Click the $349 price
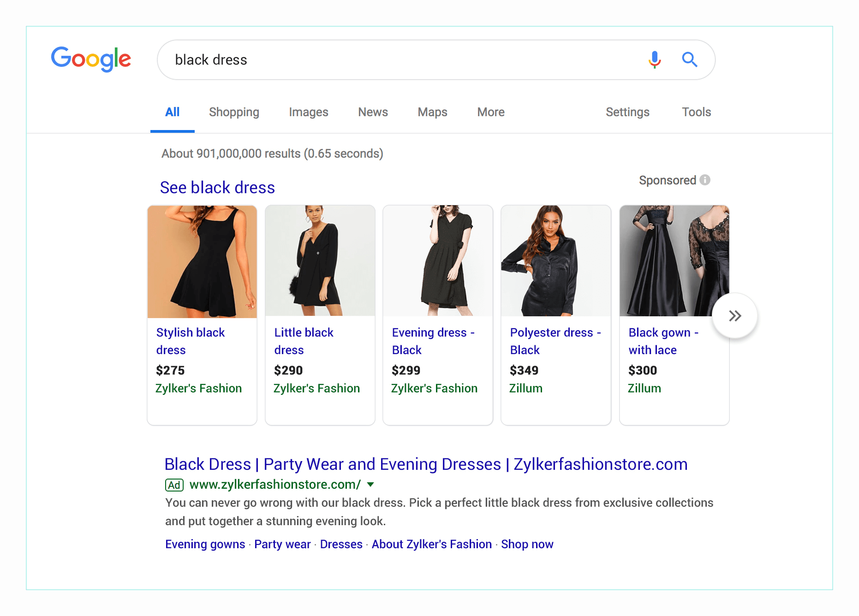The height and width of the screenshot is (616, 859). pyautogui.click(x=524, y=370)
